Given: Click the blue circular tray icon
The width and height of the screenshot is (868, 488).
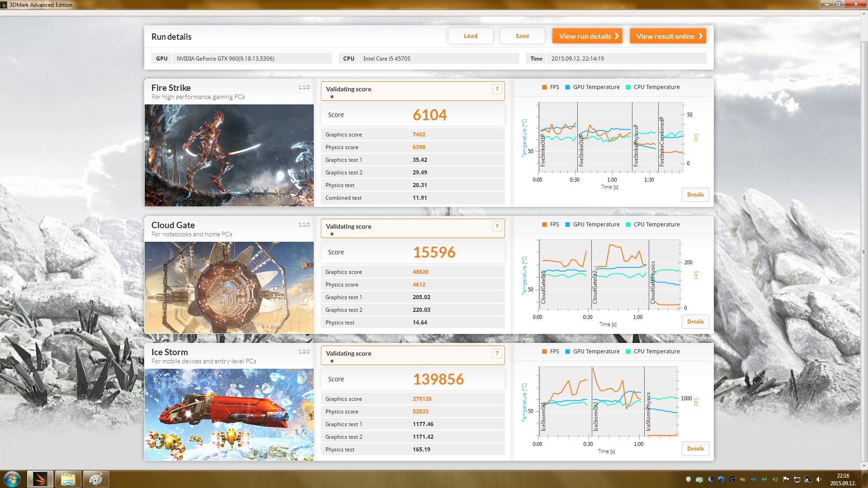Looking at the screenshot, I should [x=721, y=479].
